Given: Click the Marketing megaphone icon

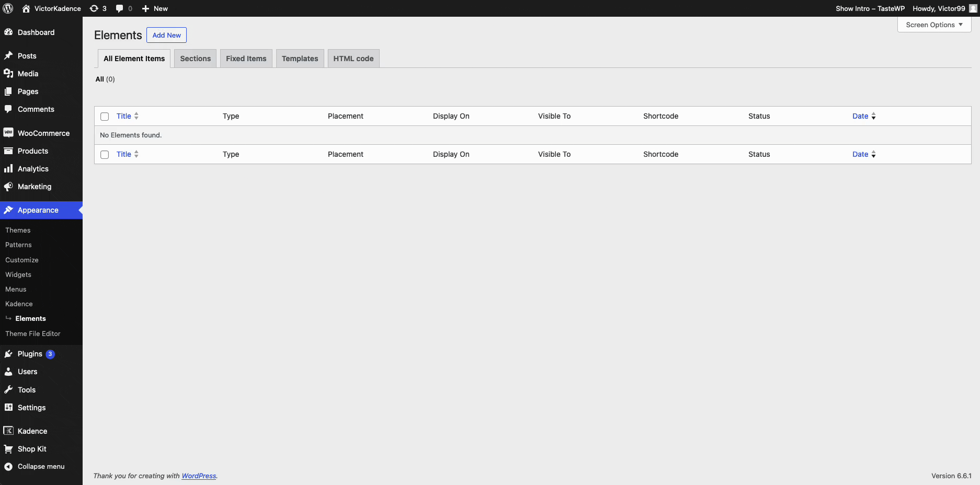Looking at the screenshot, I should pyautogui.click(x=8, y=187).
